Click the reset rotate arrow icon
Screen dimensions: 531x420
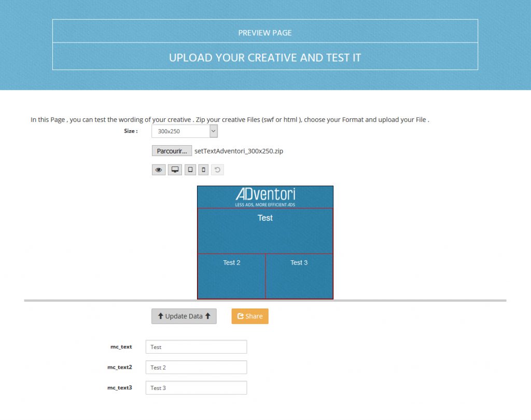pyautogui.click(x=217, y=170)
